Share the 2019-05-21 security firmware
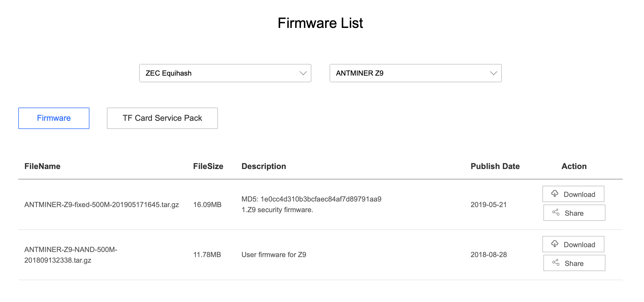 (574, 213)
